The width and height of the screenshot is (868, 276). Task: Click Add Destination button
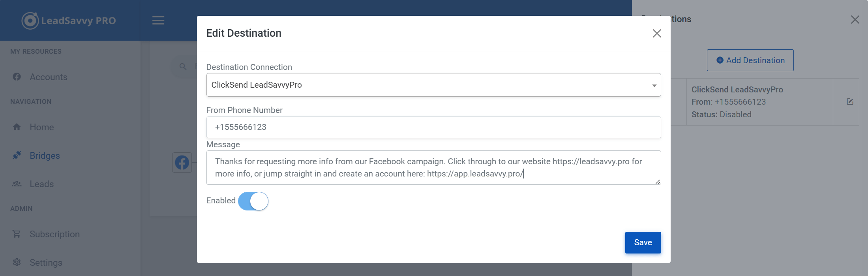[750, 60]
